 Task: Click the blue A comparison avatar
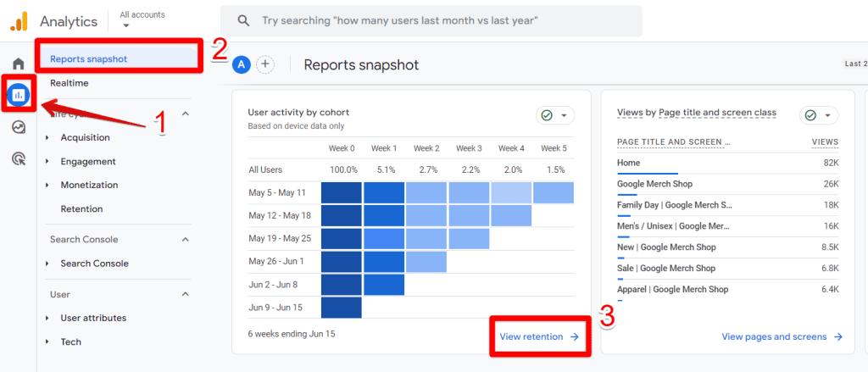click(x=242, y=64)
